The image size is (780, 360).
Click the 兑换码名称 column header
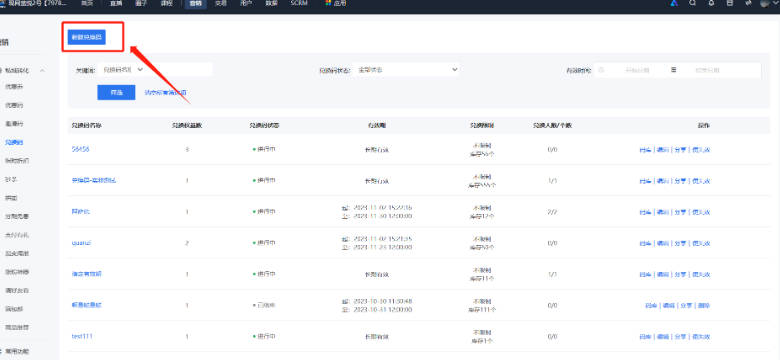pyautogui.click(x=87, y=126)
